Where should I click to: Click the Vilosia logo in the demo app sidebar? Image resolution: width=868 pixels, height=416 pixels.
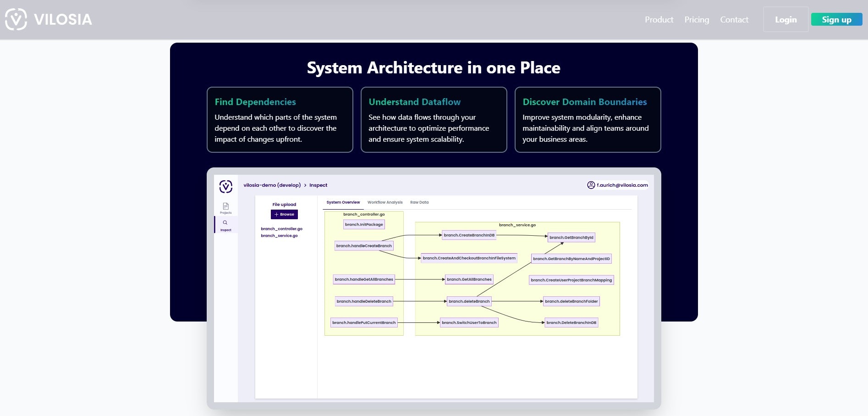click(x=226, y=186)
